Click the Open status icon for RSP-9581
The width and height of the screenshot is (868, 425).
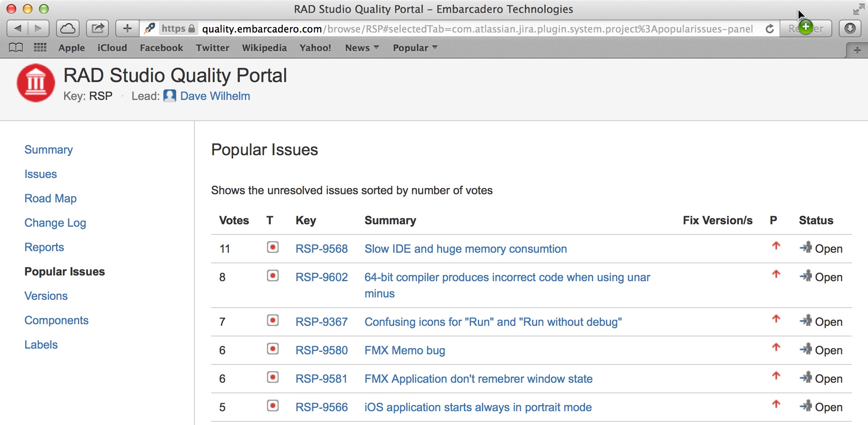(x=806, y=377)
